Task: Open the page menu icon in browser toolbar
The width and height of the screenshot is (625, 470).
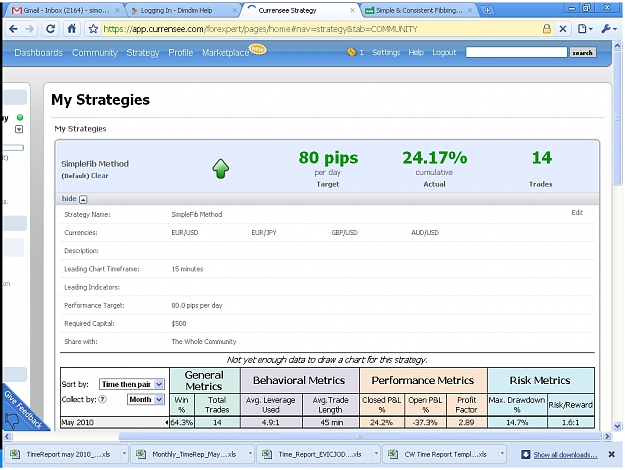Action: pos(585,29)
